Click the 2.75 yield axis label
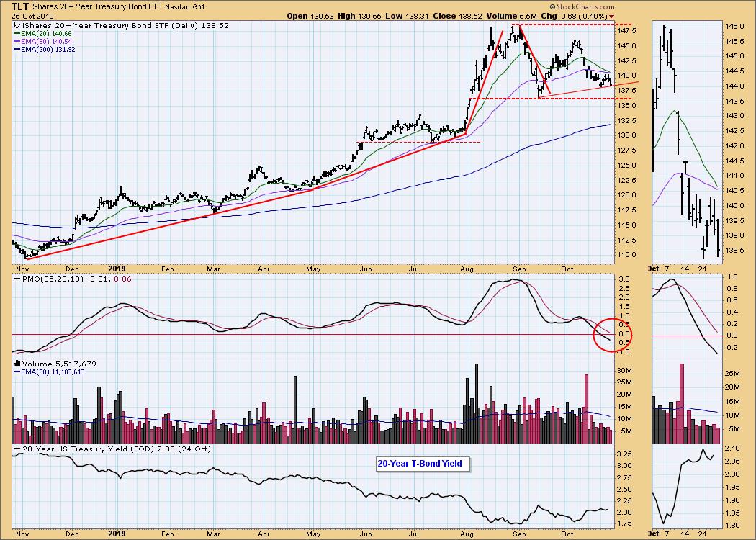This screenshot has width=756, height=540. tap(626, 478)
